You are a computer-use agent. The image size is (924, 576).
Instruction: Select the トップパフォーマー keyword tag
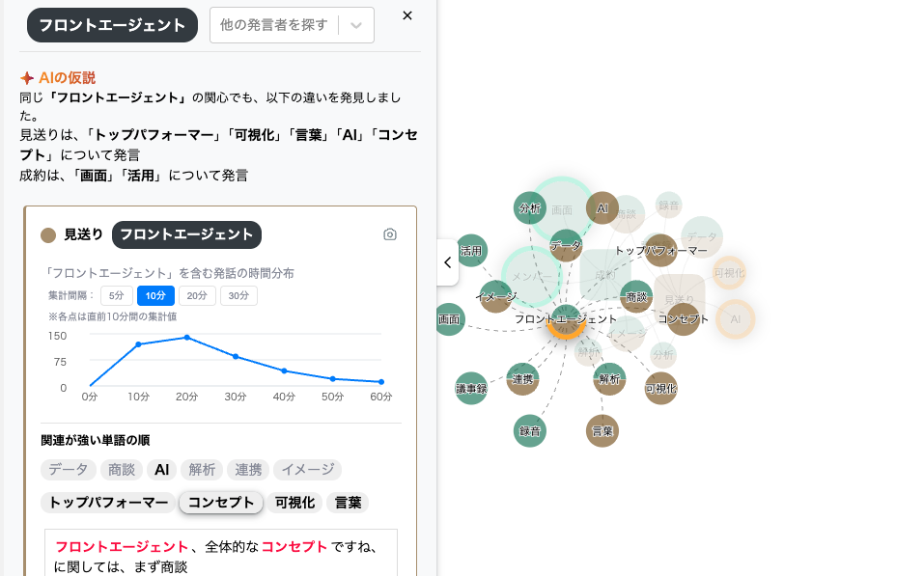pyautogui.click(x=108, y=503)
